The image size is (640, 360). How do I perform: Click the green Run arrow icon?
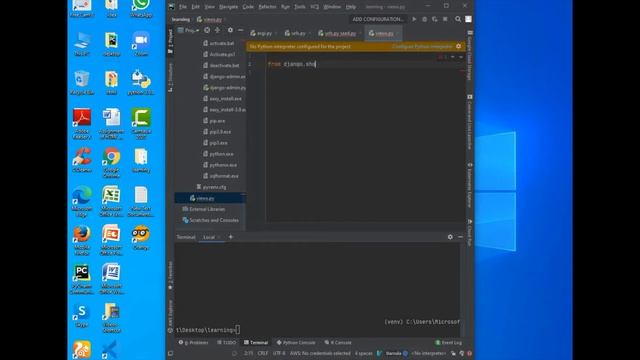point(414,19)
